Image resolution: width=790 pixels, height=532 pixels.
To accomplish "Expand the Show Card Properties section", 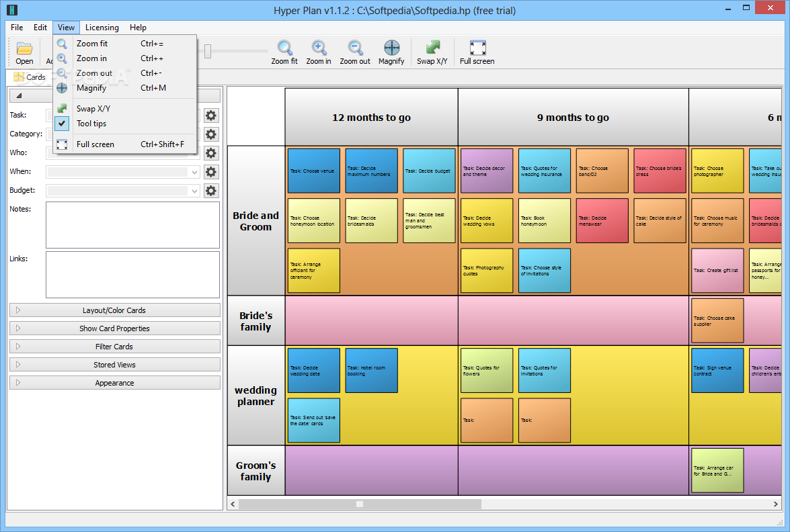I will (115, 328).
